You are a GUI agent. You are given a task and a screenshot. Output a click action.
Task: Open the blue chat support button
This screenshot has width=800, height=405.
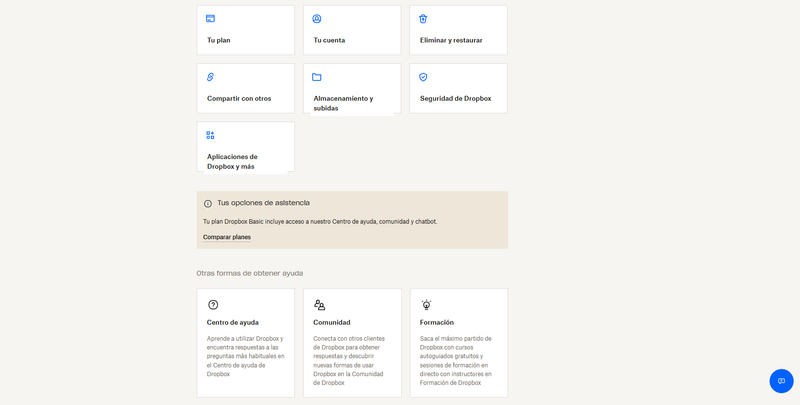click(781, 381)
